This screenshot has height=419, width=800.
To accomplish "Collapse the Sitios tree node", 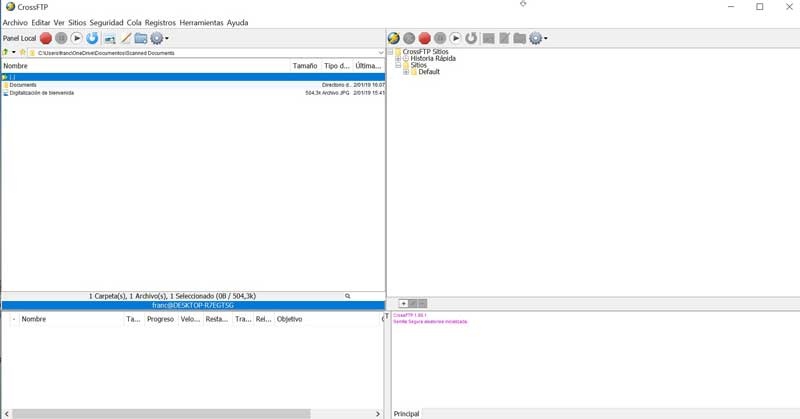I will coord(398,65).
